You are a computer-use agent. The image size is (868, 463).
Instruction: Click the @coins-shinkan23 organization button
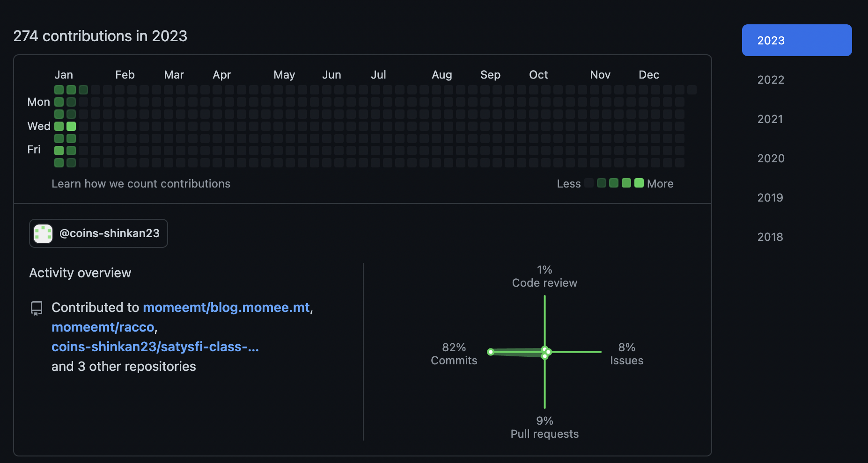98,233
